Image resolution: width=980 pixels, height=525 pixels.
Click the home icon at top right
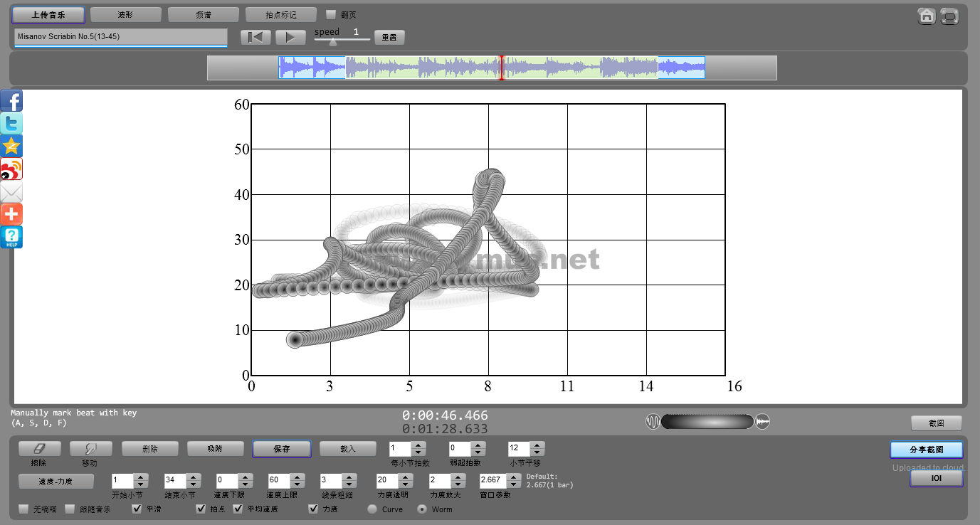click(x=926, y=16)
